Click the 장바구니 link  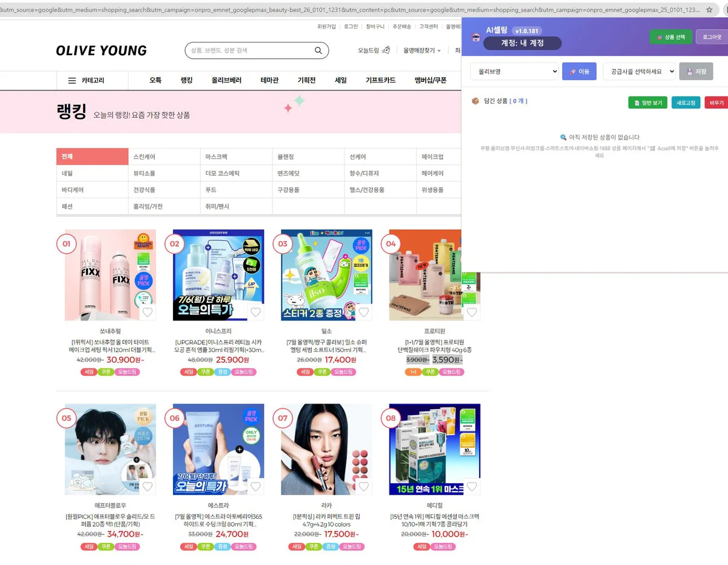(375, 27)
